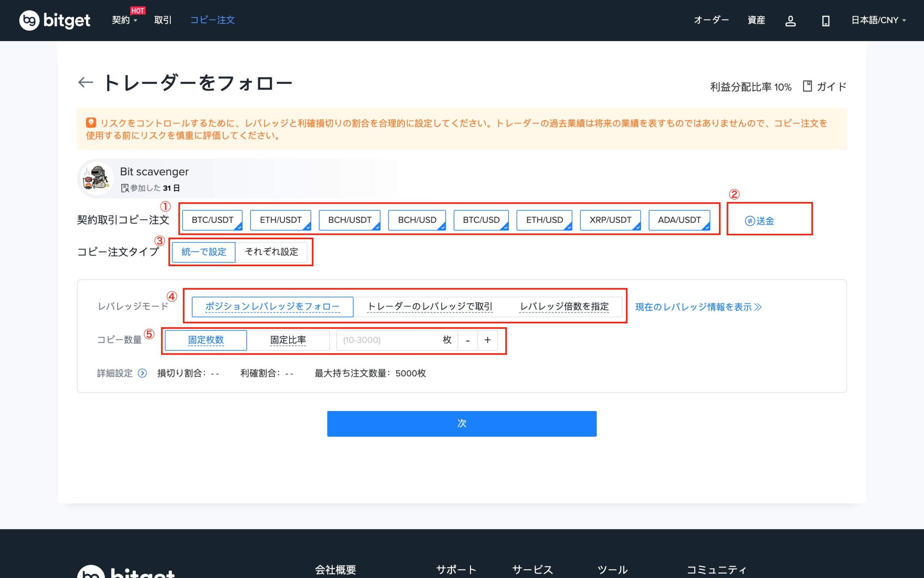Go to the コピー注文 tab

212,20
